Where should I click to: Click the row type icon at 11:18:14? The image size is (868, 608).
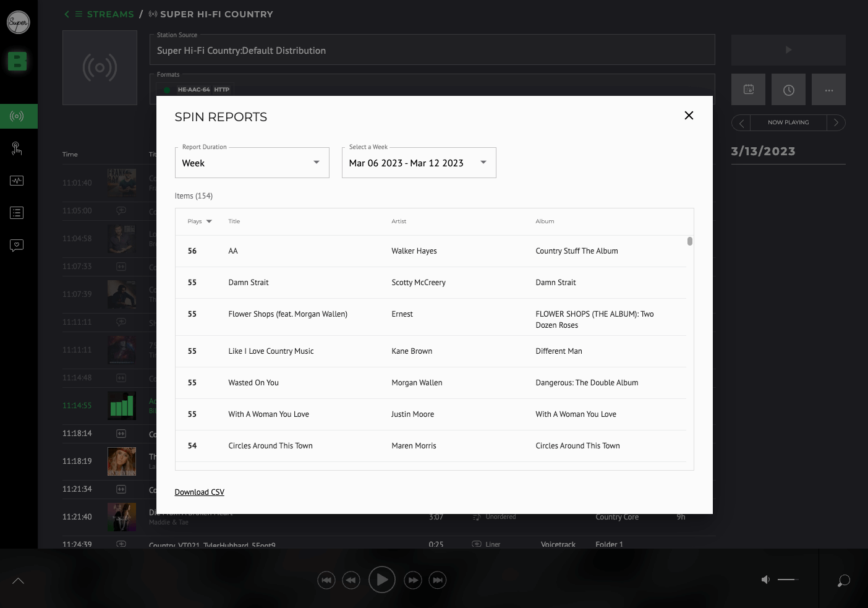click(121, 434)
